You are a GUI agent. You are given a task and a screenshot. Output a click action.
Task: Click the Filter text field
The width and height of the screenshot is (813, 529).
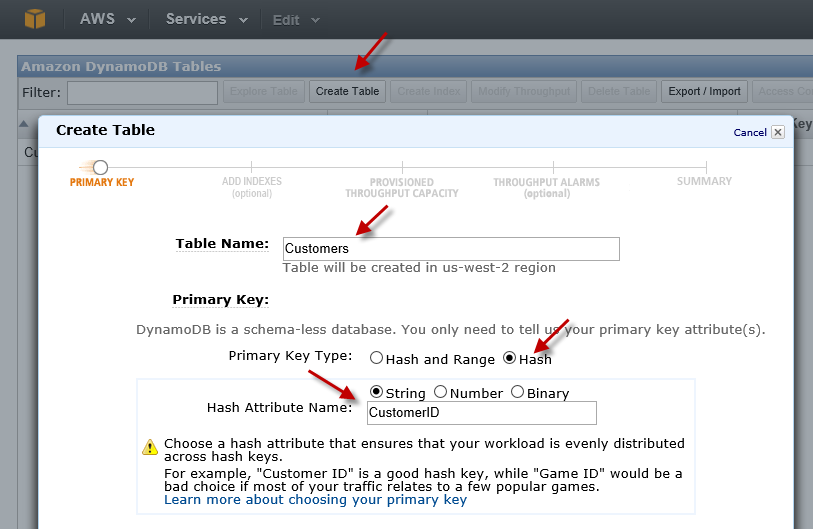click(x=142, y=92)
